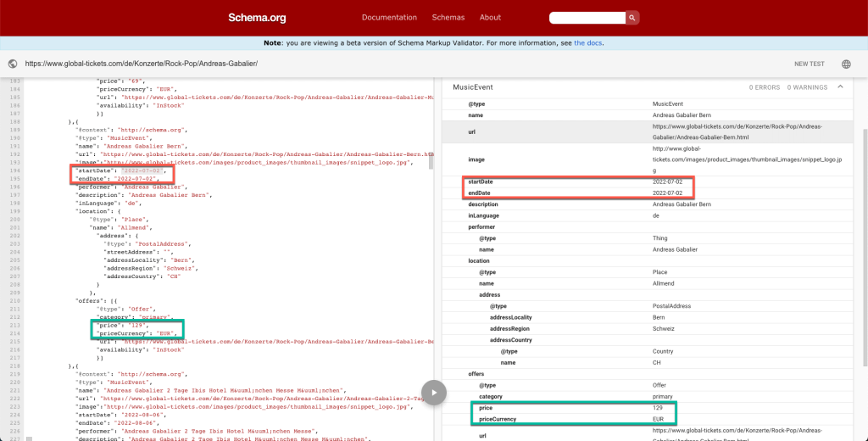
Task: Click the MusicEvent panel heading
Action: click(473, 87)
